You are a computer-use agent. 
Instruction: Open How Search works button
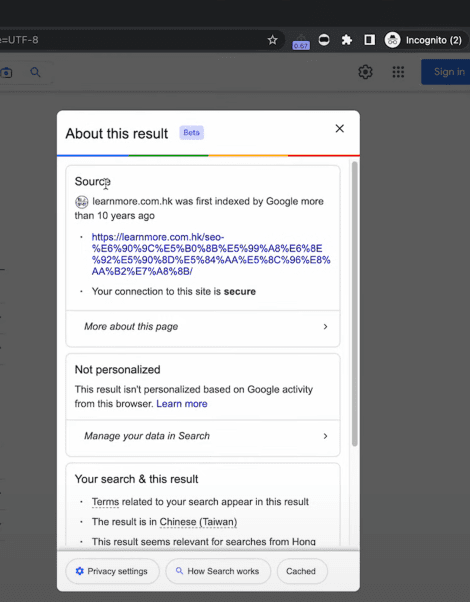(x=218, y=571)
